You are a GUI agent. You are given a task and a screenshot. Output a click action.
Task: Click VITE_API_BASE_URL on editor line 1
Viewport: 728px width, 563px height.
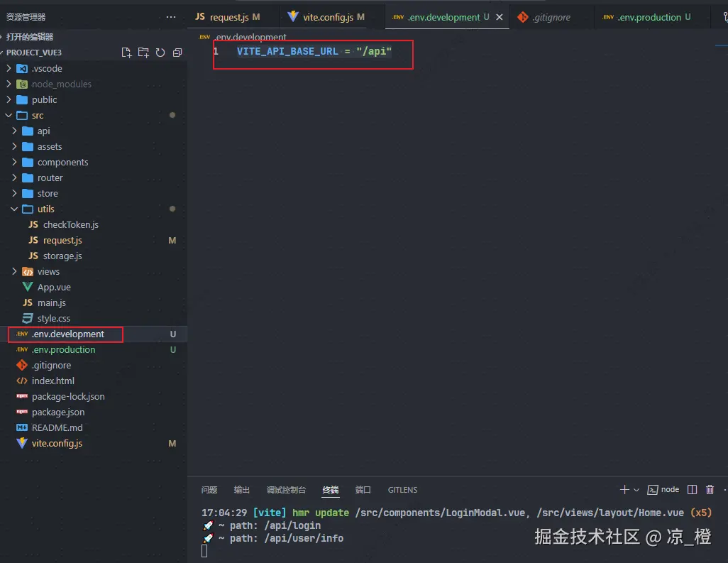[x=287, y=52]
